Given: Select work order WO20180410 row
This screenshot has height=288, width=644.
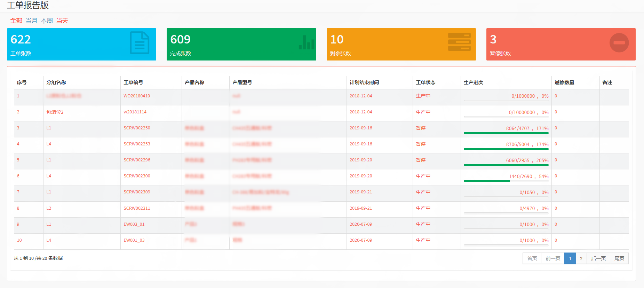Looking at the screenshot, I should 137,96.
